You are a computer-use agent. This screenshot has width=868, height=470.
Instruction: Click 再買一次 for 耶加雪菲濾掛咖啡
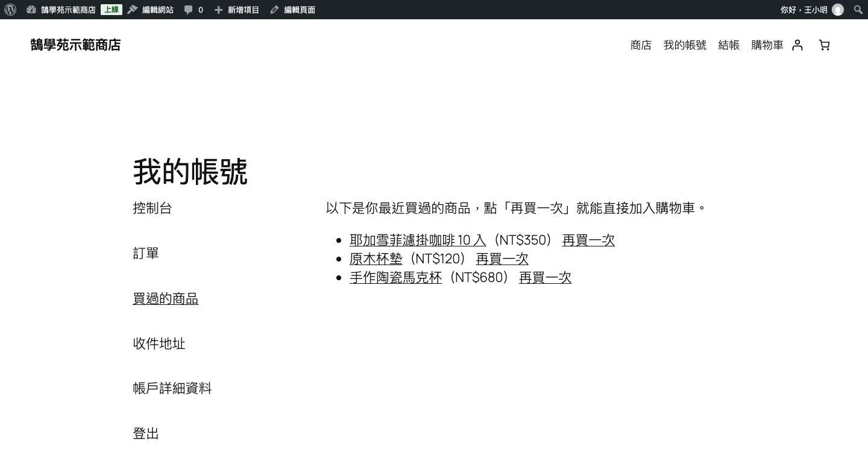[x=588, y=240]
